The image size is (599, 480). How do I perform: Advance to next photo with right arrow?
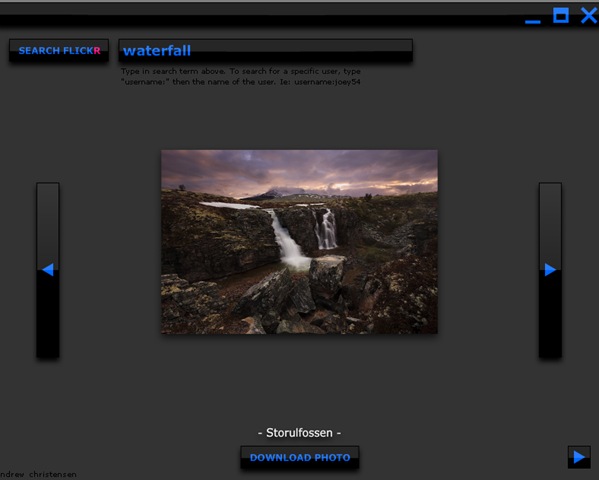coord(550,270)
